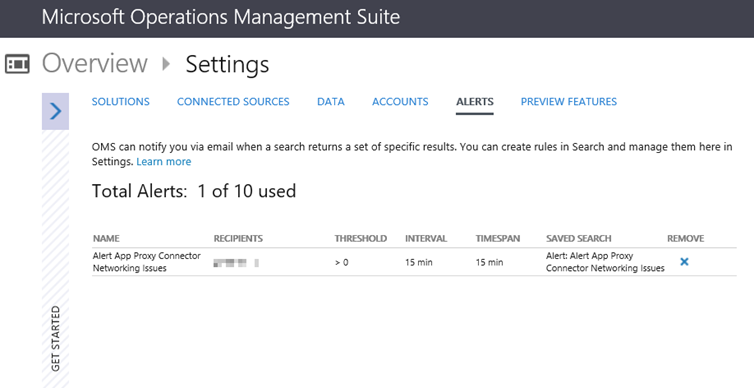Click the blurred recipients cell
This screenshot has width=754, height=388.
236,263
